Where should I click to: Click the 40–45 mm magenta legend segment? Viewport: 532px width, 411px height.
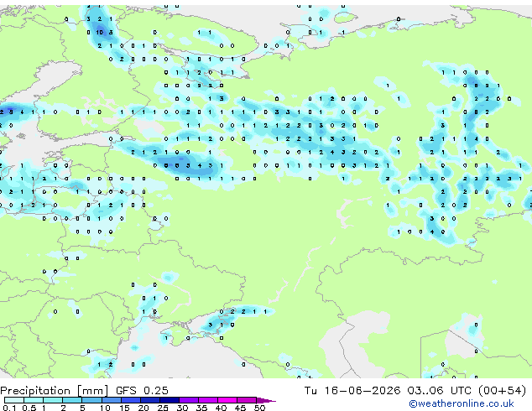(227, 400)
